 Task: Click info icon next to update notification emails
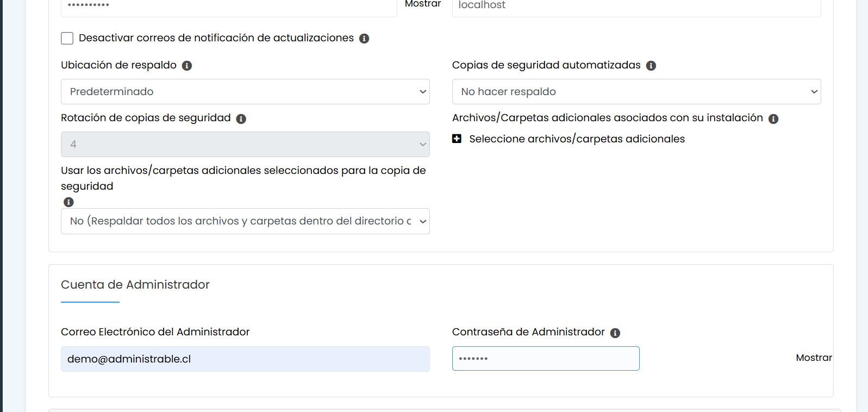364,39
